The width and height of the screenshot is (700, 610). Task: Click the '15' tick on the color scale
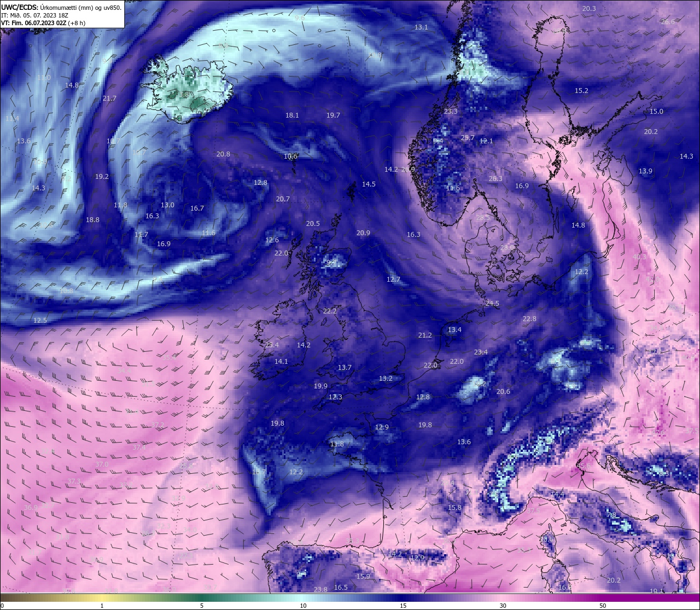pyautogui.click(x=403, y=606)
